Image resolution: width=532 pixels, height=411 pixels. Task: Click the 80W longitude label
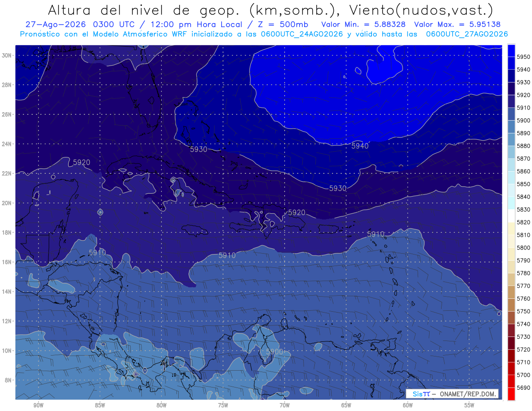[x=161, y=405]
